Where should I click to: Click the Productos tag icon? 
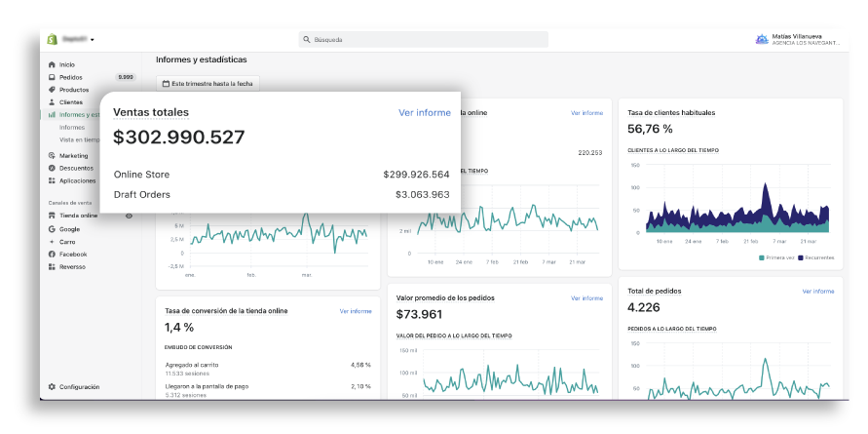click(52, 90)
